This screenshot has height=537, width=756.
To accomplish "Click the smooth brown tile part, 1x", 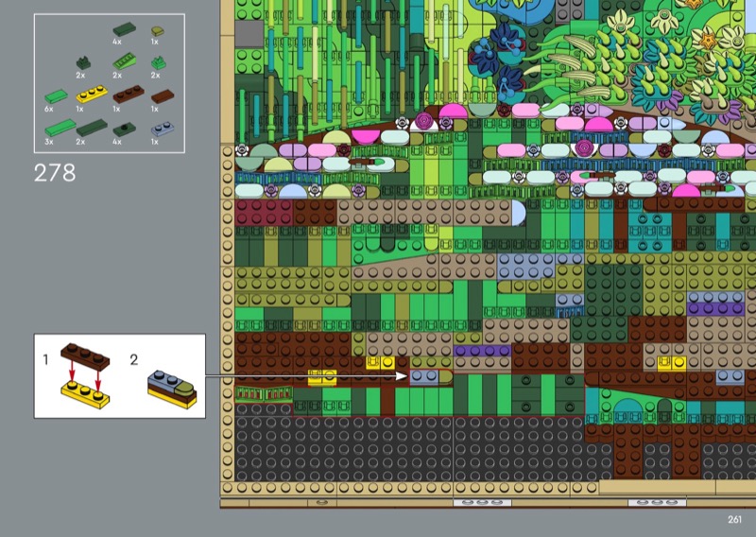I will click(162, 95).
